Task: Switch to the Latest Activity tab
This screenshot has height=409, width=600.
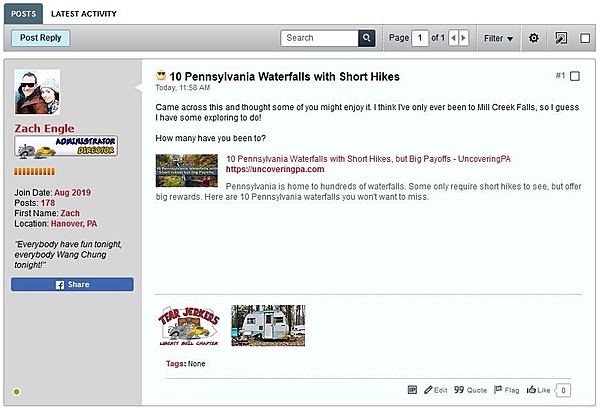Action: coord(84,14)
